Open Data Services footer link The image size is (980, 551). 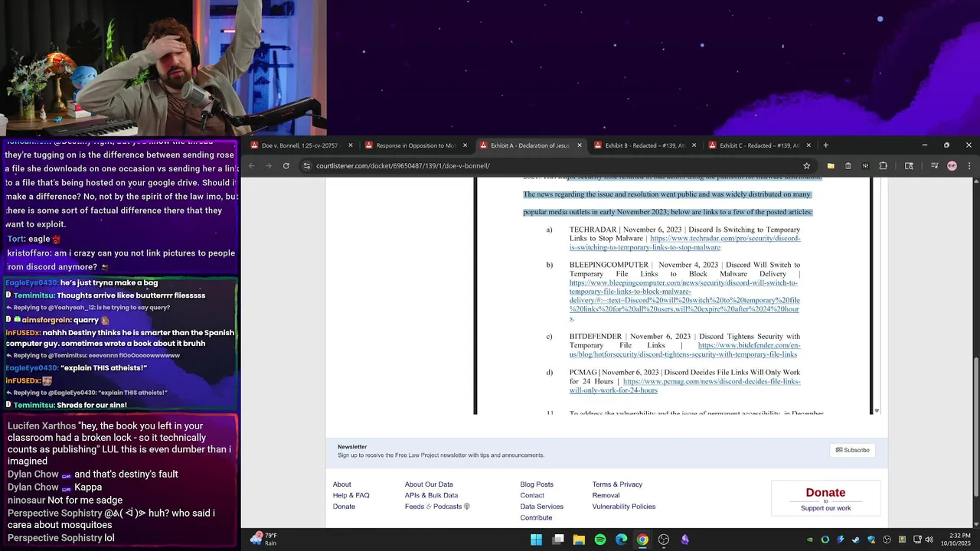coord(541,507)
